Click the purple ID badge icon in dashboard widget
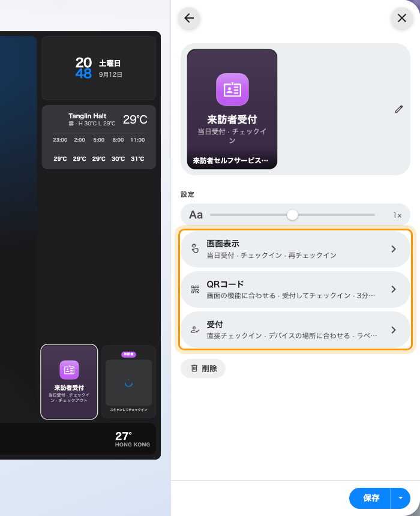The width and height of the screenshot is (420, 516). [x=69, y=370]
